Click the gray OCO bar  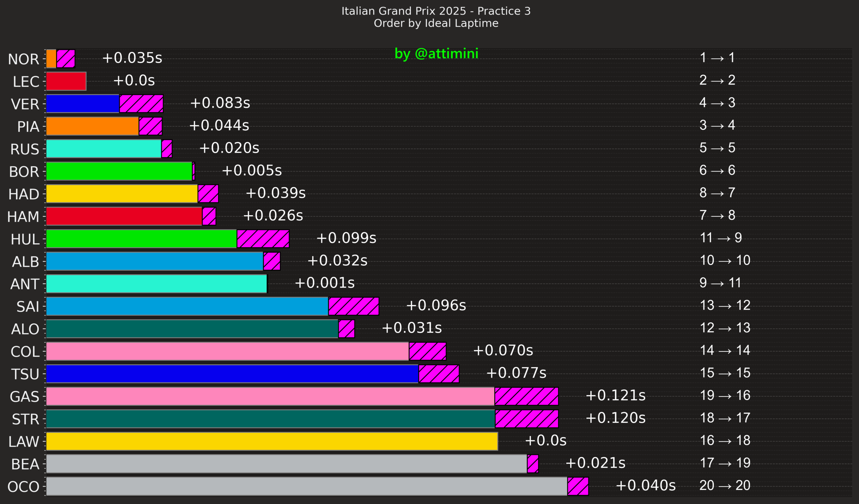[306, 486]
